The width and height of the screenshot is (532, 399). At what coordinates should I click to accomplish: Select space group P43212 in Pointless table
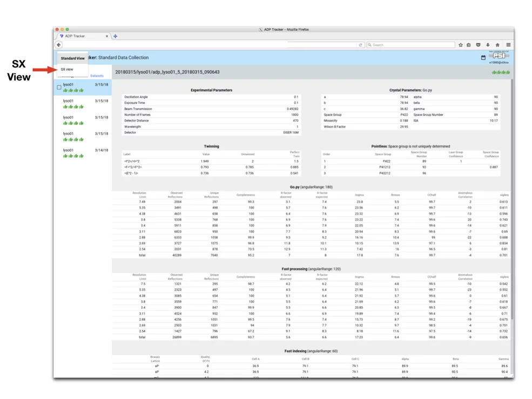(385, 173)
